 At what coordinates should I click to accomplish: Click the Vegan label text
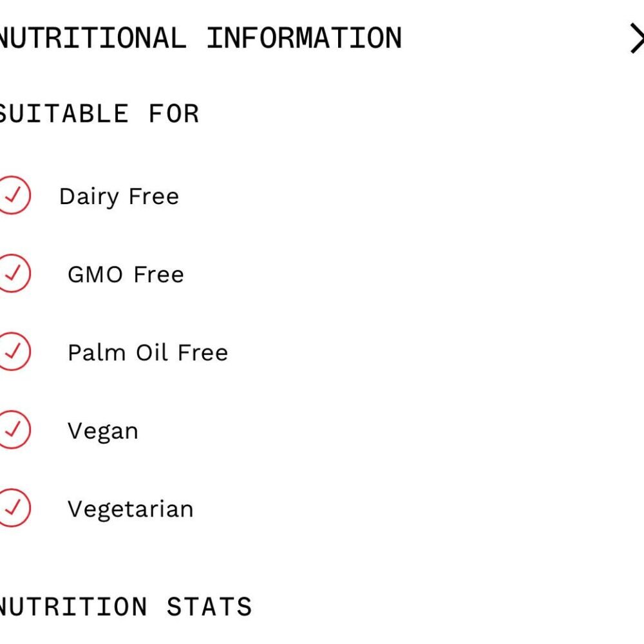click(x=102, y=430)
